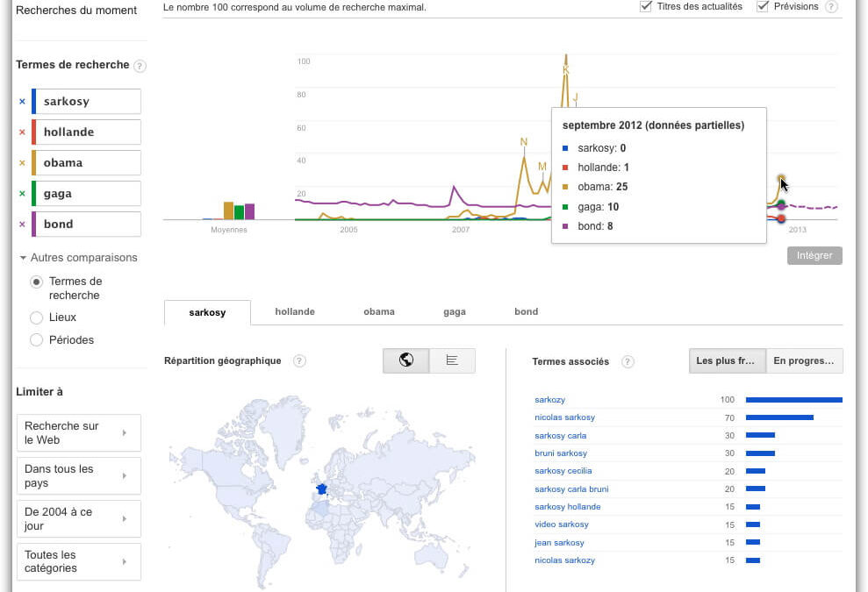Open related term nicolas sarkosy
The height and width of the screenshot is (592, 868).
tap(564, 417)
